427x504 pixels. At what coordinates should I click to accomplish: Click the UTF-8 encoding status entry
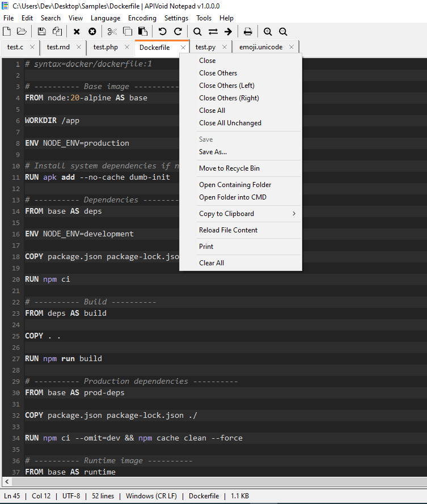coord(71,496)
